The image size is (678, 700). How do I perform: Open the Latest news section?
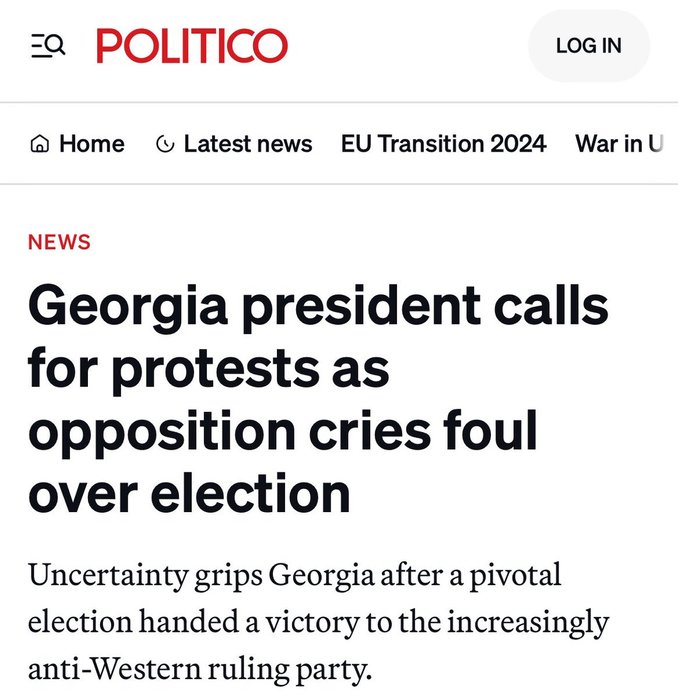[x=247, y=144]
